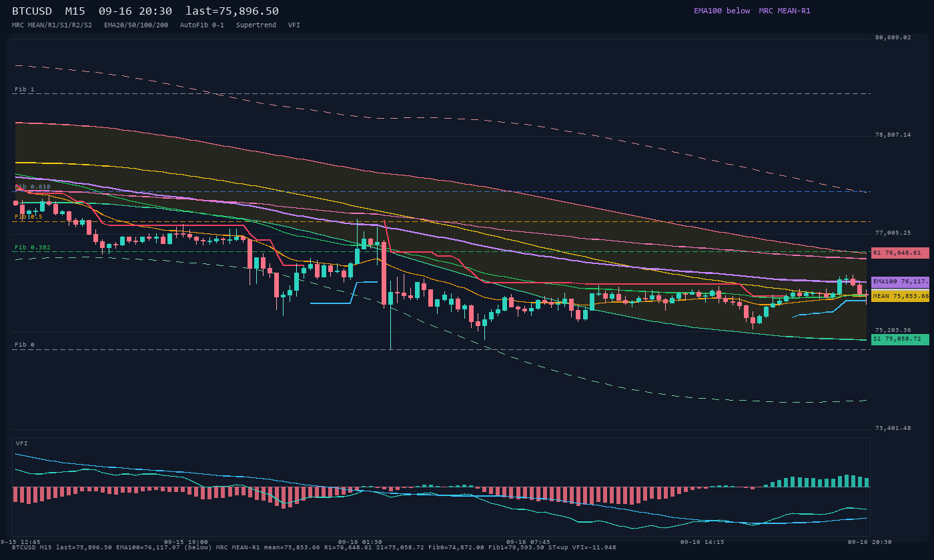
Task: Click the 09-15 19:00 time axis label
Action: (x=186, y=542)
